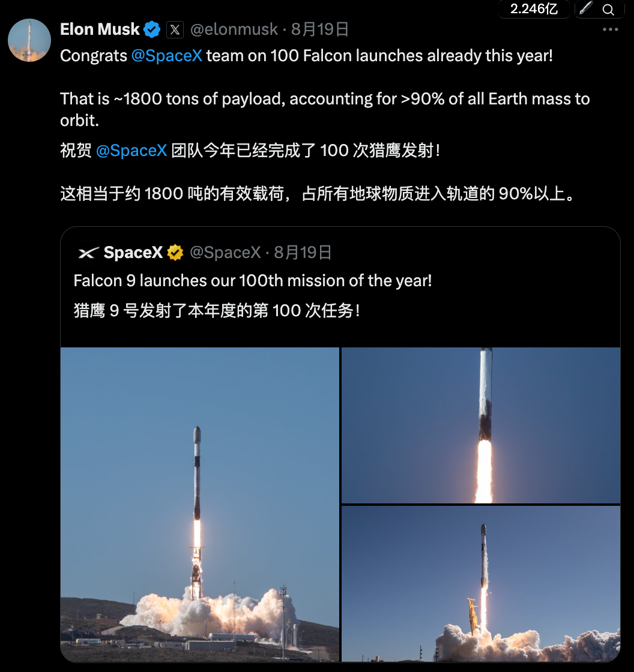Open quoted post text about 100th mission

(253, 281)
